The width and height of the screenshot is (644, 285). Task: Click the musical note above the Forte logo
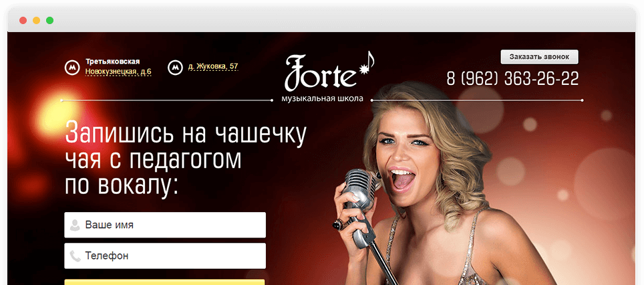(367, 64)
